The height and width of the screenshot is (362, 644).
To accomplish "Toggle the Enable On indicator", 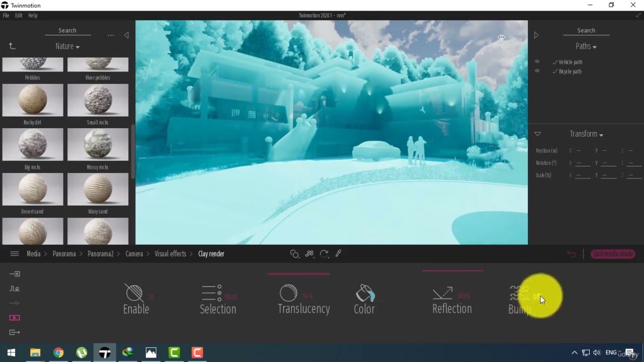I will click(x=151, y=297).
